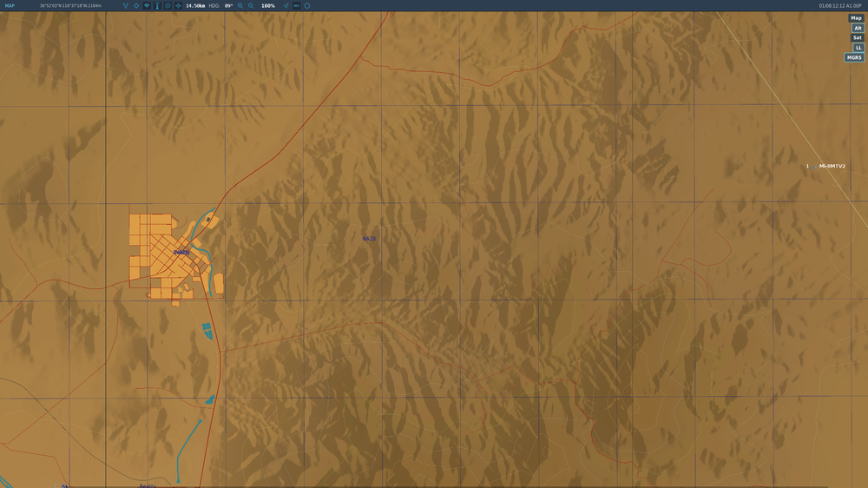The image size is (868, 488).
Task: Select MGRS coordinate format button
Action: coord(854,57)
